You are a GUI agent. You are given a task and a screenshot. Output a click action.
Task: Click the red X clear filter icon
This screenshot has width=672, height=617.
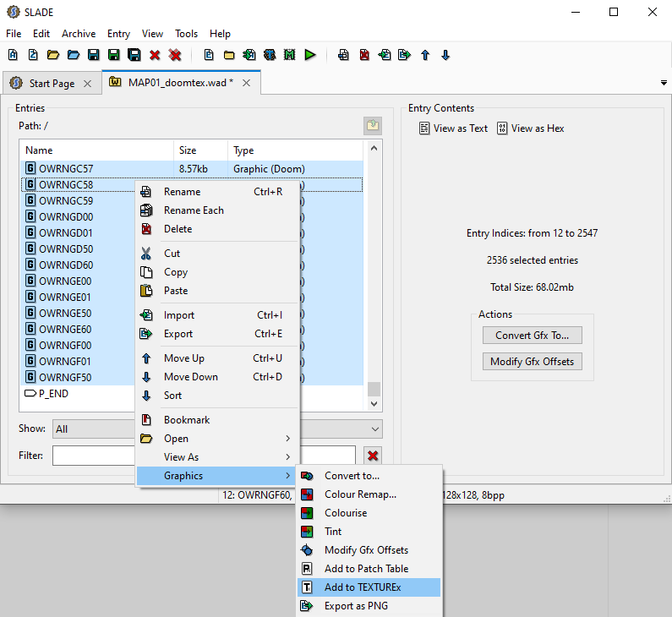373,456
